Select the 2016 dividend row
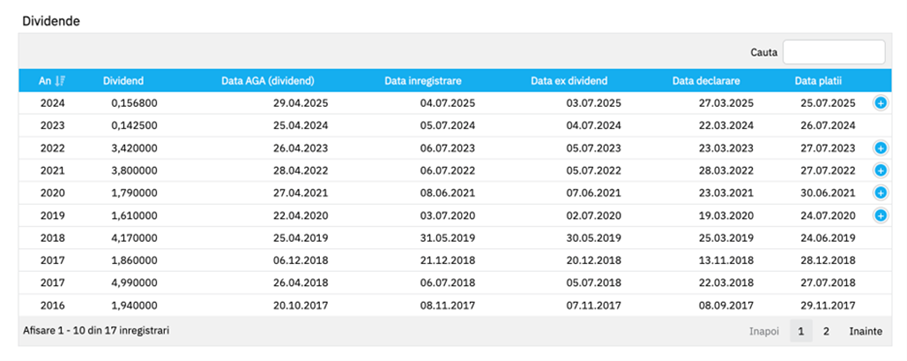 pos(455,305)
